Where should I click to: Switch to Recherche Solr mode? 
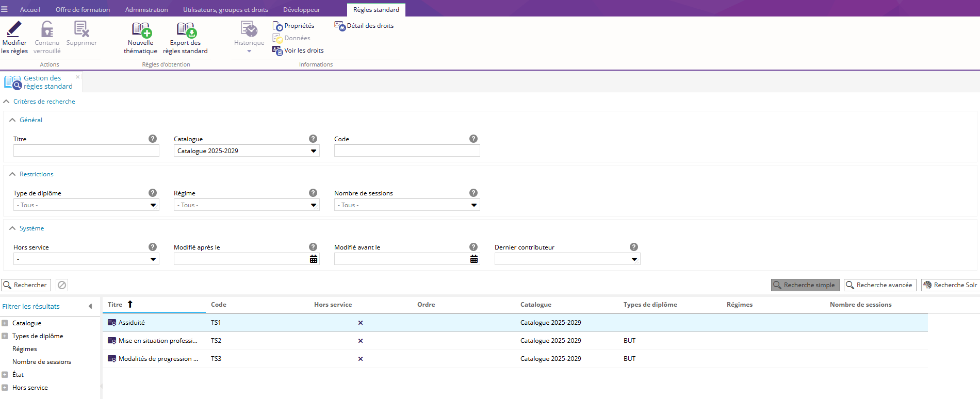pyautogui.click(x=950, y=285)
